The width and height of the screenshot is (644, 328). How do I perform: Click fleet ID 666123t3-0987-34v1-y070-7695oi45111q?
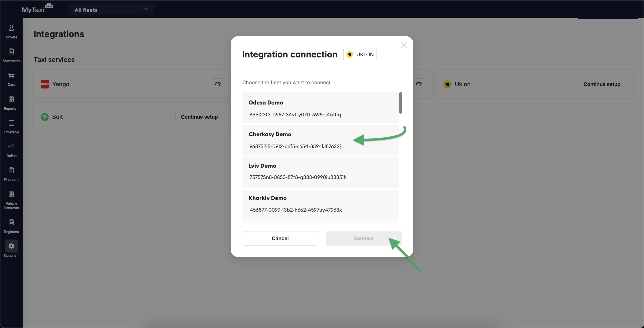click(x=295, y=115)
